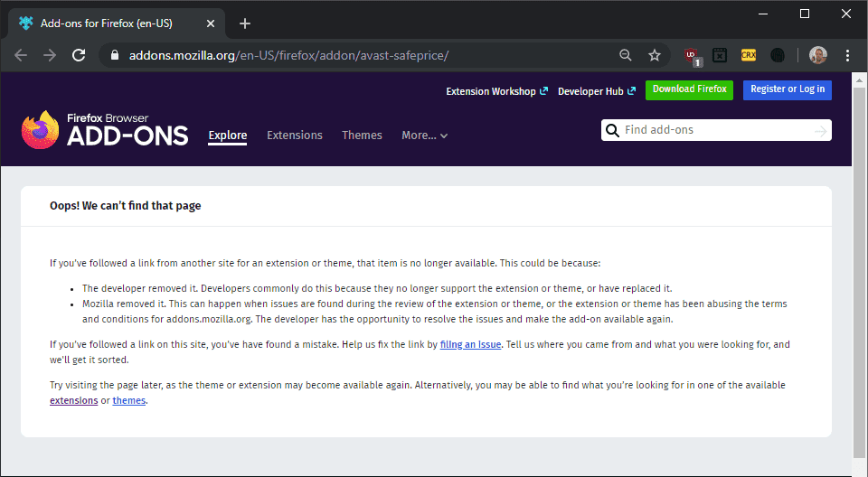Open the 'extensions' link in last paragraph
Viewport: 868px width, 477px height.
point(73,400)
